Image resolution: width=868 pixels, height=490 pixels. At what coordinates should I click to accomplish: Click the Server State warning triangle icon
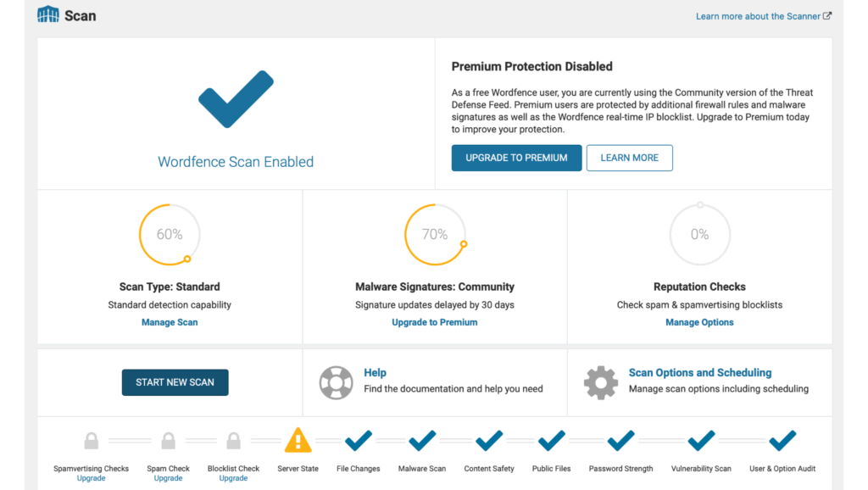[298, 440]
